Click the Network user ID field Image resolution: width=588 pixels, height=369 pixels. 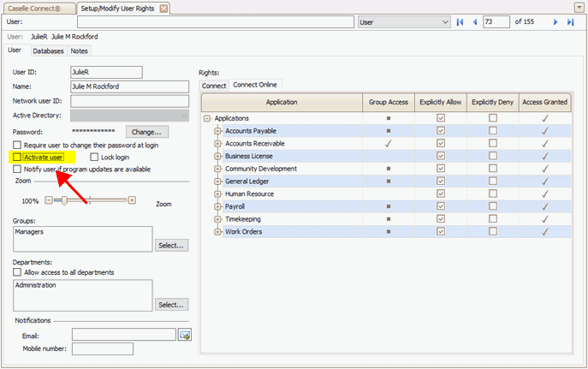pos(130,101)
